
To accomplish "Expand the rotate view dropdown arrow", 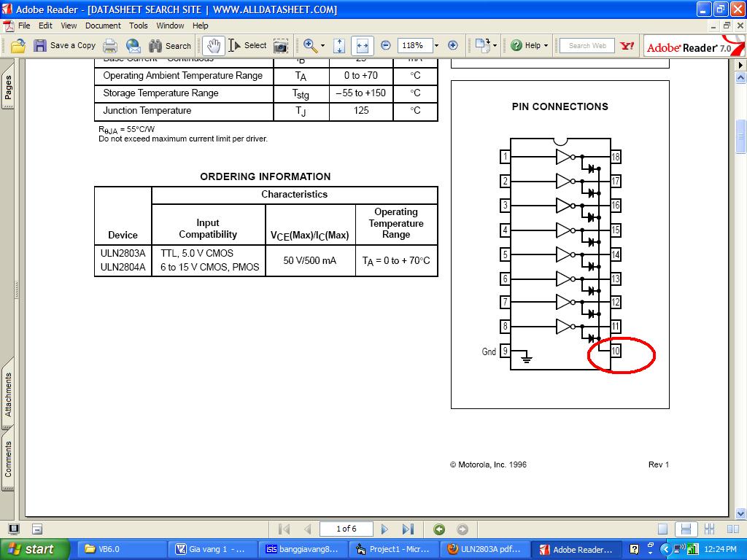I will click(x=495, y=46).
